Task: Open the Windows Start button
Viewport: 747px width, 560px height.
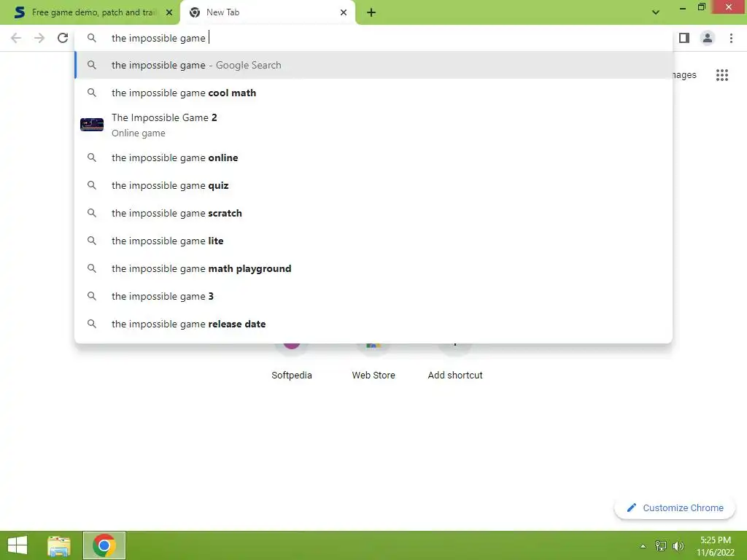Action: coord(18,545)
